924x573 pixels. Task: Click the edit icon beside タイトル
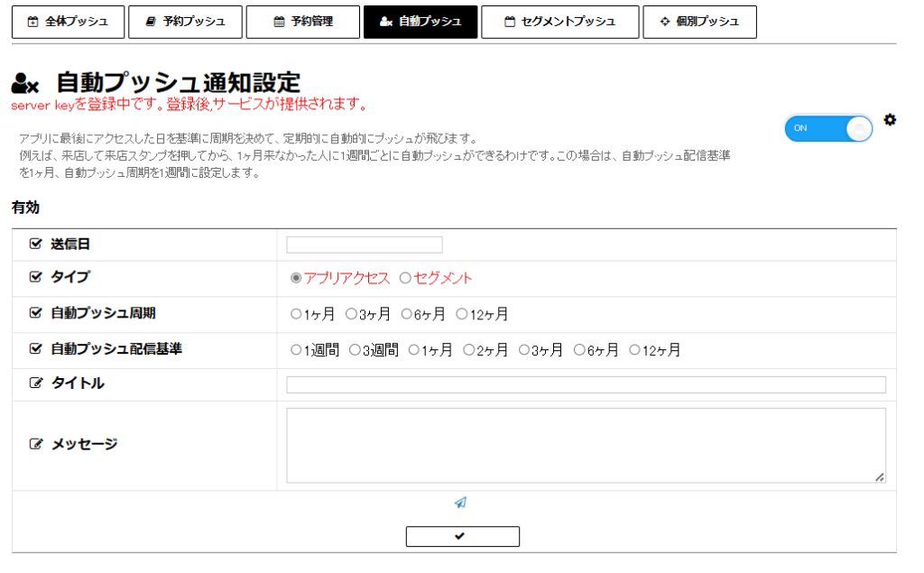tap(36, 384)
